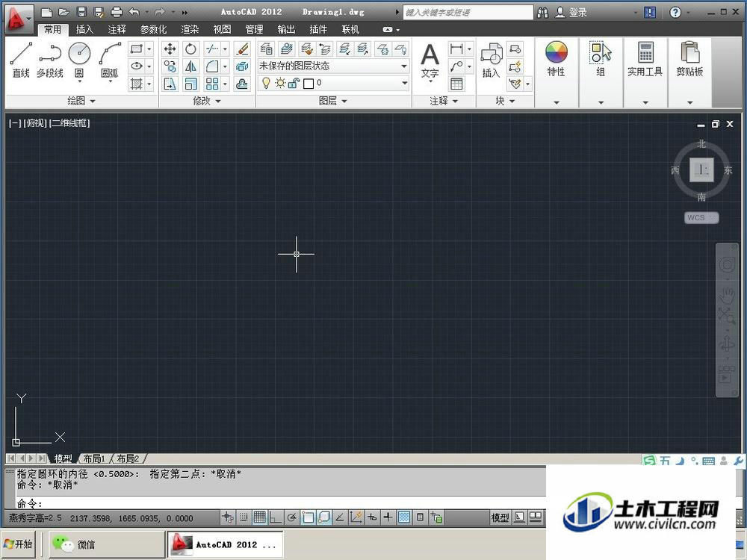The height and width of the screenshot is (560, 747).
Task: Open the AutoCAD application menu button
Action: point(19,19)
